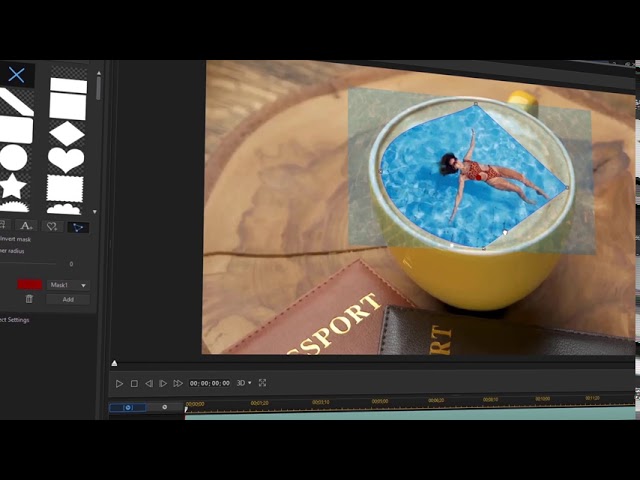Viewport: 640px width, 480px height.
Task: Click the 00;06;20 timeline ruler mark
Action: (x=436, y=400)
